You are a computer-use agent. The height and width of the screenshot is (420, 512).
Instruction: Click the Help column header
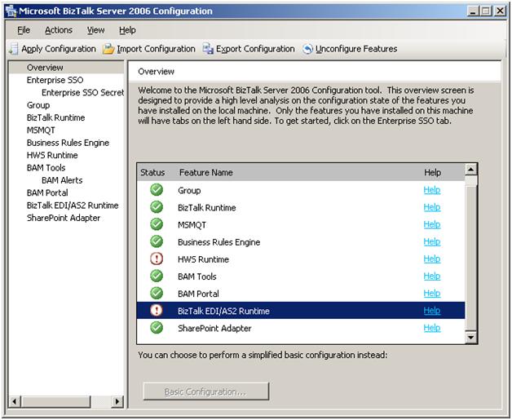click(x=433, y=172)
